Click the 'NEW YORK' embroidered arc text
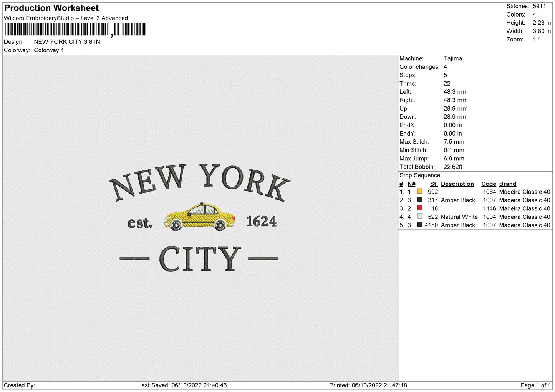This screenshot has width=555, height=392. [200, 182]
